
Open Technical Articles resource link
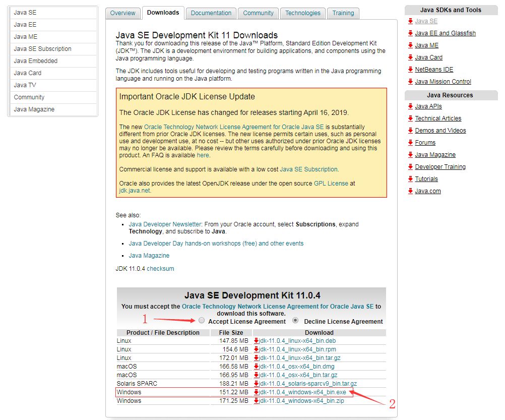coord(438,118)
